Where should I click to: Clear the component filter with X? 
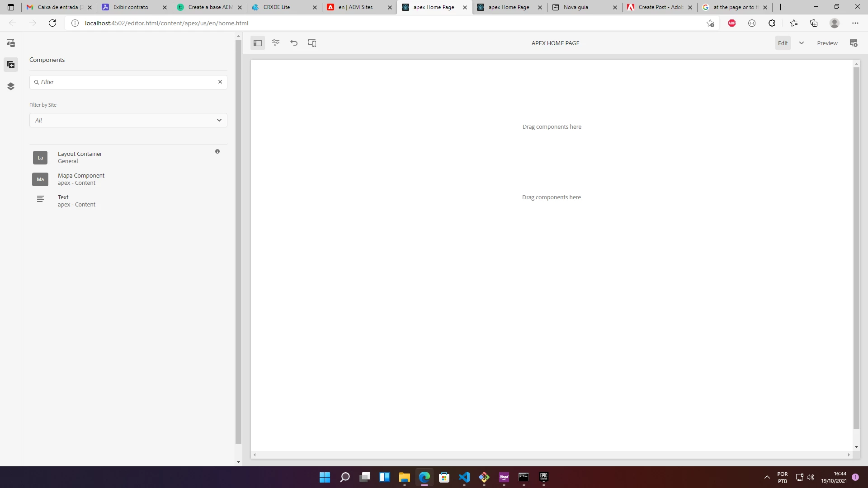click(x=220, y=82)
